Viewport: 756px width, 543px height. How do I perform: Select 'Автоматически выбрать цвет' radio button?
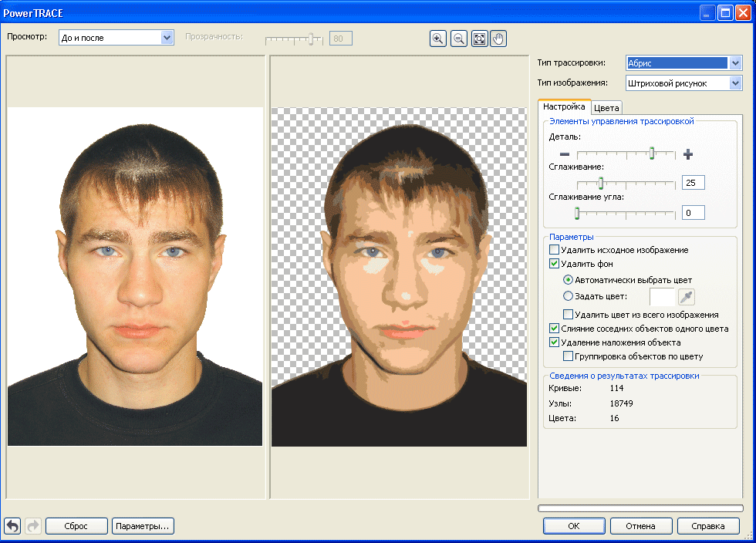click(568, 280)
